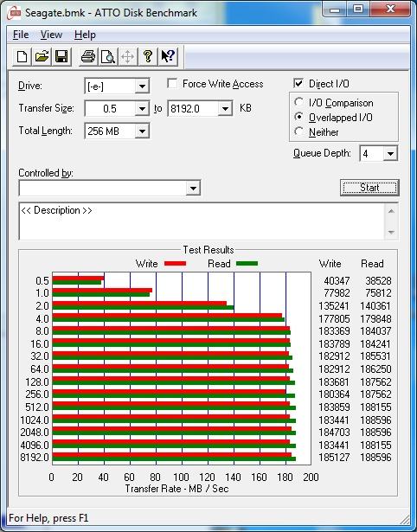
Task: Open the minimum Transfer Size 0.5 dropdown
Action: 142,109
